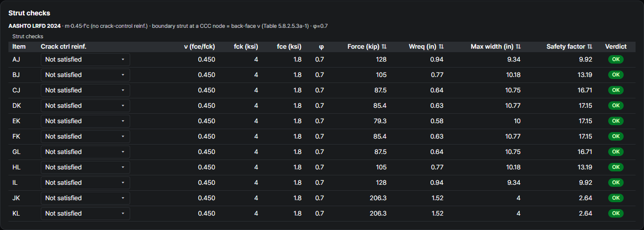Click max width 10.77 in DK row
The width and height of the screenshot is (644, 230).
[513, 106]
